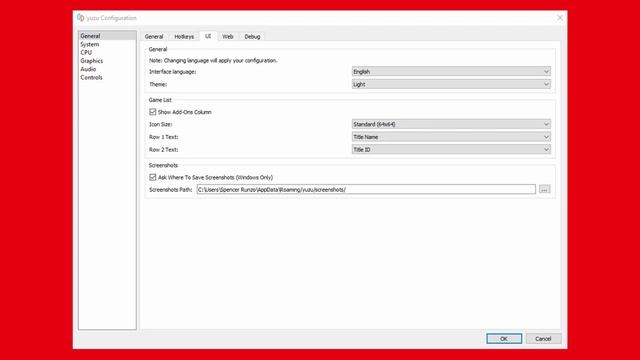This screenshot has height=360, width=640.
Task: Select General in the settings category list
Action: pyautogui.click(x=107, y=36)
